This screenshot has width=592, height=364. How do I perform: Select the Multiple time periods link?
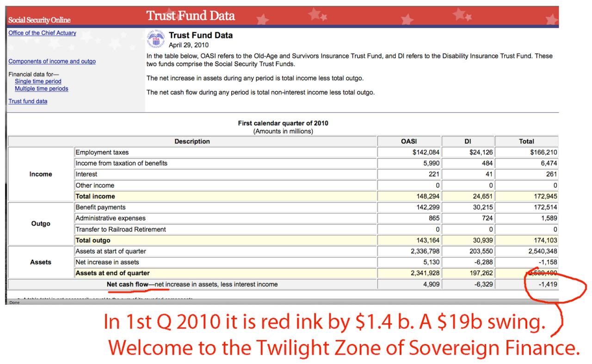coord(41,89)
